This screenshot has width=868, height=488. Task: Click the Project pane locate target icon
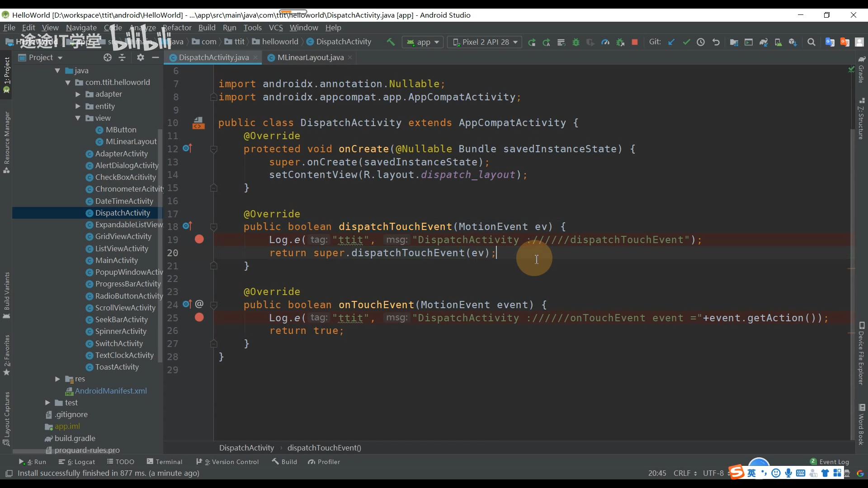pyautogui.click(x=107, y=57)
